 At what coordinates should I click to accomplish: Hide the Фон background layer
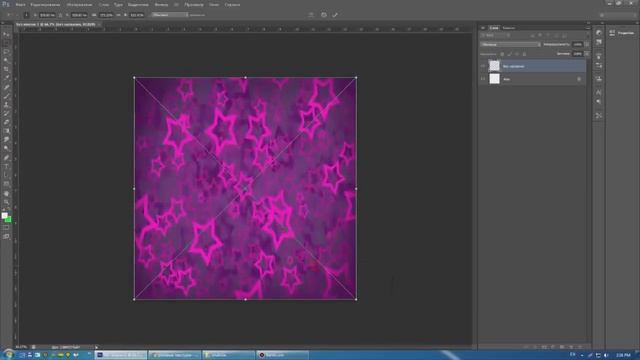pyautogui.click(x=483, y=79)
